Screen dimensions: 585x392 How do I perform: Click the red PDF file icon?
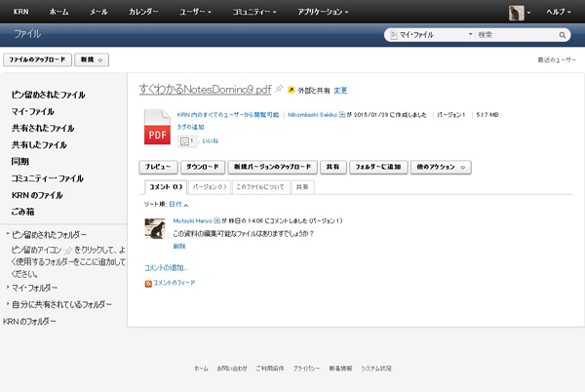(x=157, y=127)
